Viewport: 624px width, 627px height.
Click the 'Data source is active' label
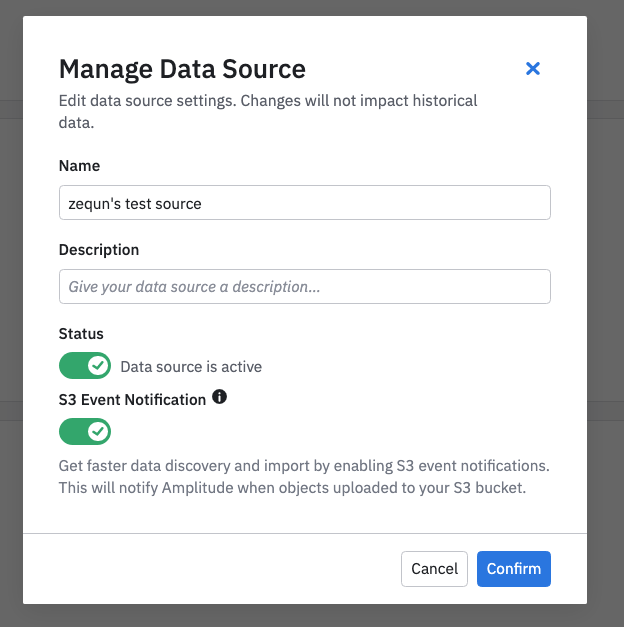[191, 367]
